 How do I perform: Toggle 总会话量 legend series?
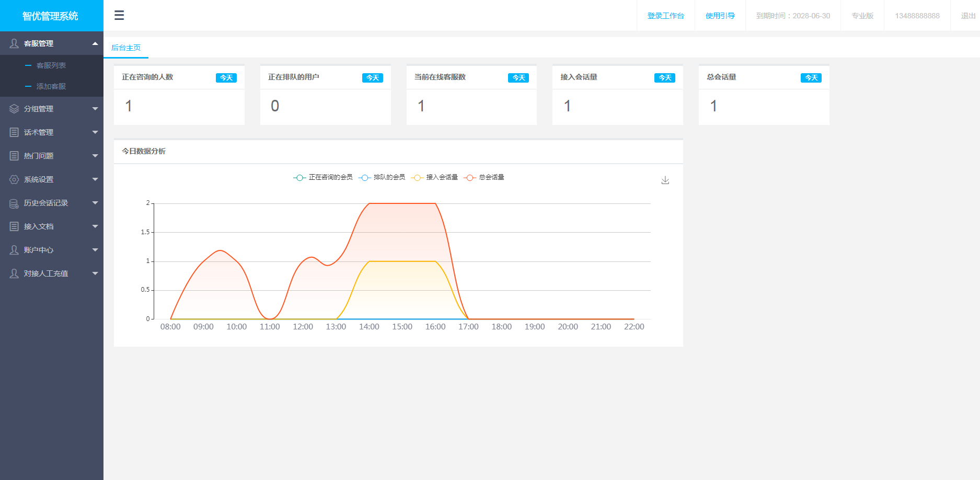[484, 177]
